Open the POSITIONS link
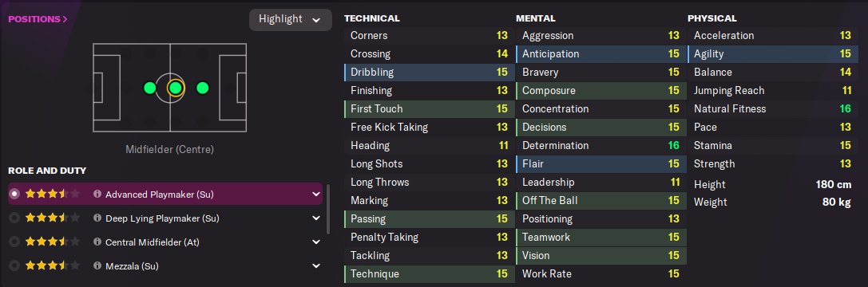The width and height of the screenshot is (868, 287). click(x=38, y=19)
